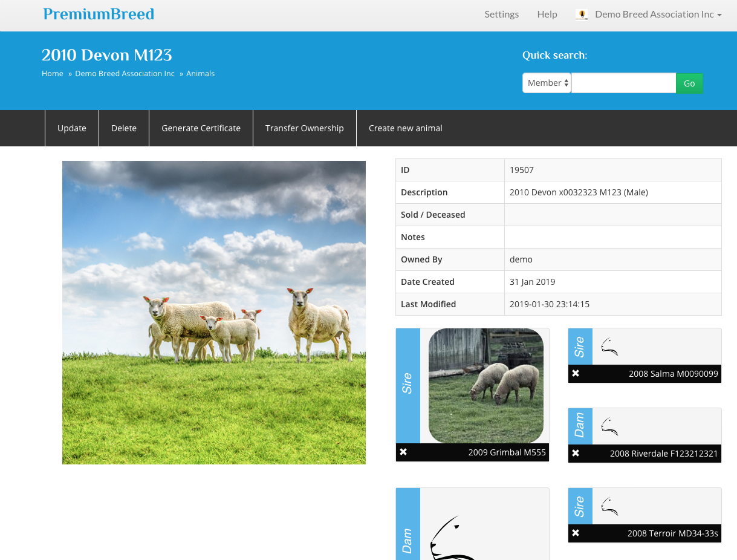Open the Settings menu item

[501, 15]
